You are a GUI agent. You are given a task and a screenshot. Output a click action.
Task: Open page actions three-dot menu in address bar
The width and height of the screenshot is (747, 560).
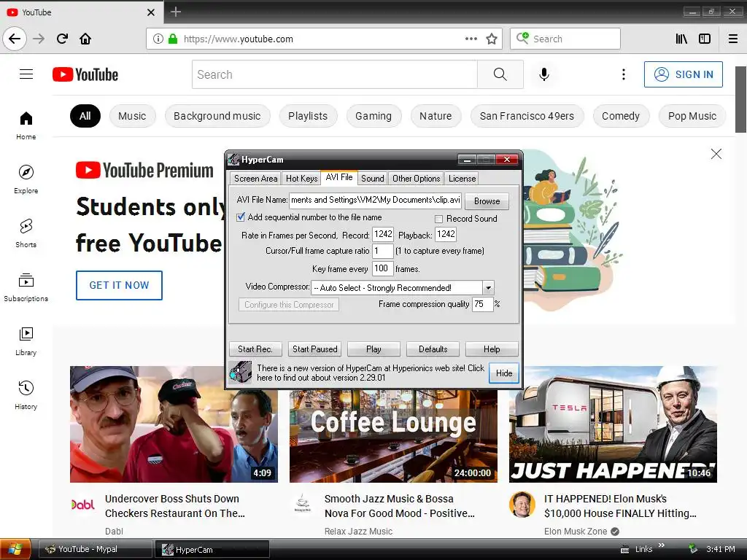(471, 39)
